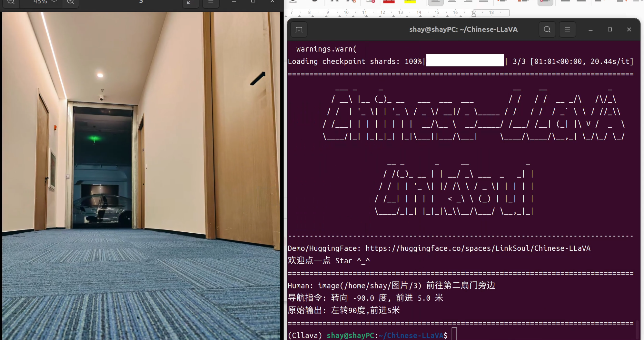Open the image viewer main menu

[x=211, y=2]
